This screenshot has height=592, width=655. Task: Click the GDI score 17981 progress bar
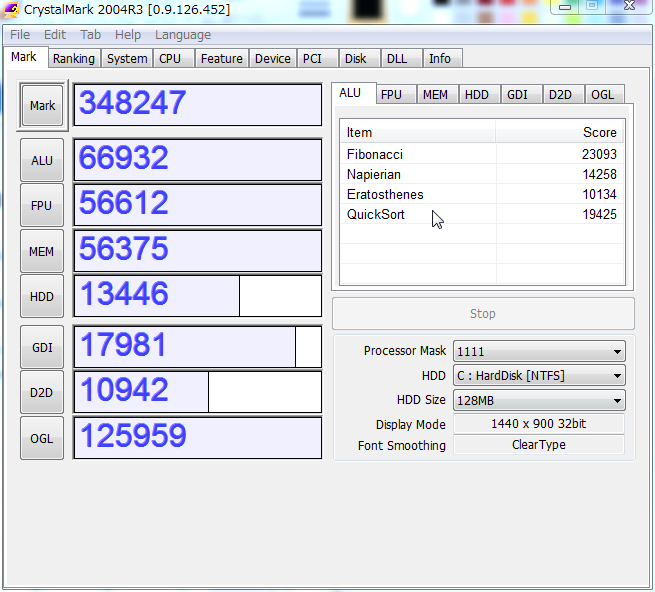tap(198, 347)
